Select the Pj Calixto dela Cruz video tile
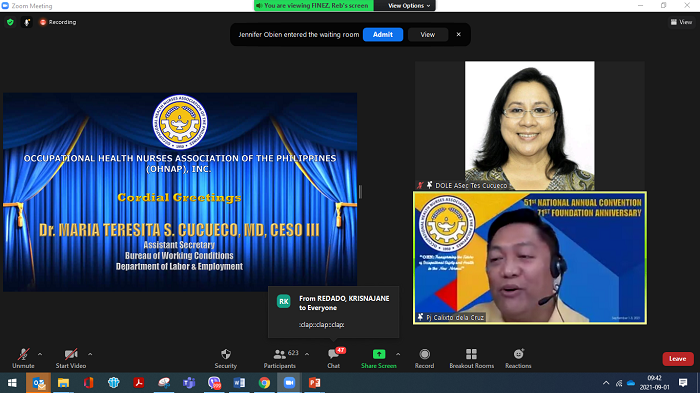 tap(529, 258)
